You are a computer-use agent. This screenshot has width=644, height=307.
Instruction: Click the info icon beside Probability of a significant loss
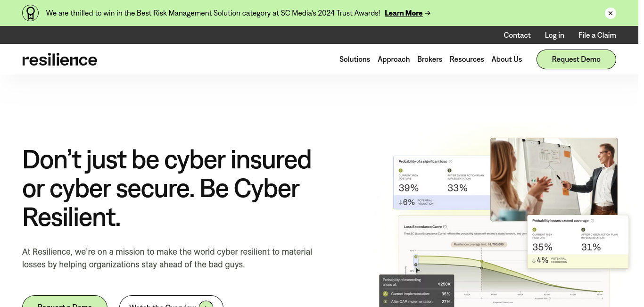tap(451, 161)
